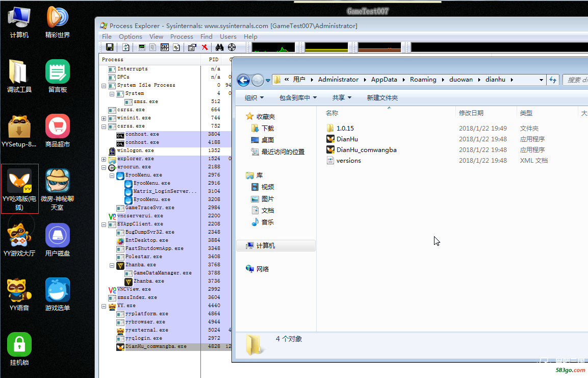Screen dimensions: 588x378
Task: Select the DianHu_comwangba.exe process row
Action: [165, 346]
